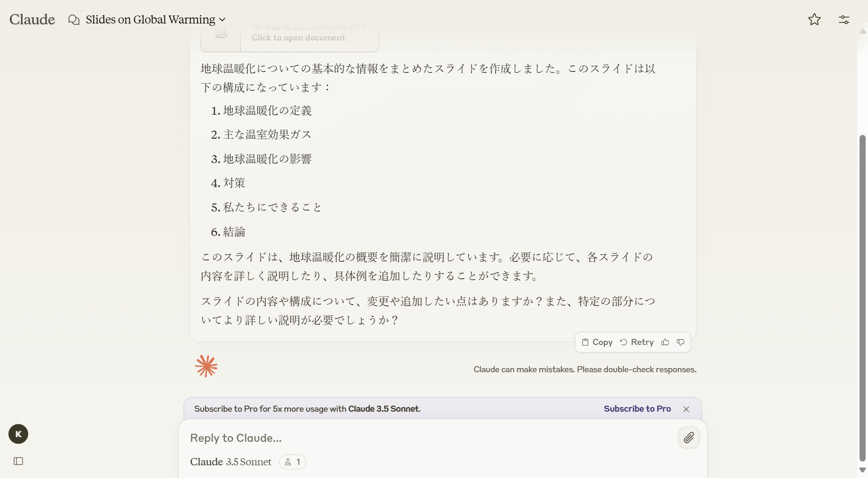
Task: Click list item 対策
Action: tap(234, 183)
